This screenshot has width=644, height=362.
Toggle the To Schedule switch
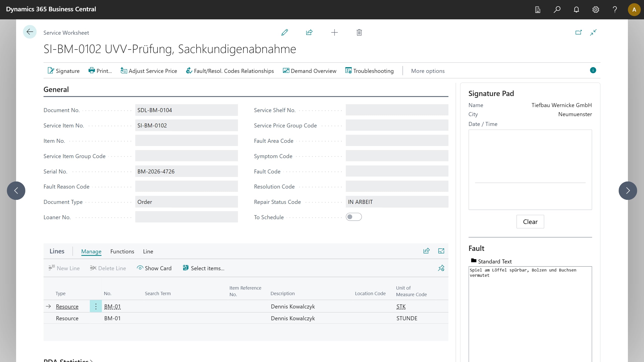tap(353, 217)
